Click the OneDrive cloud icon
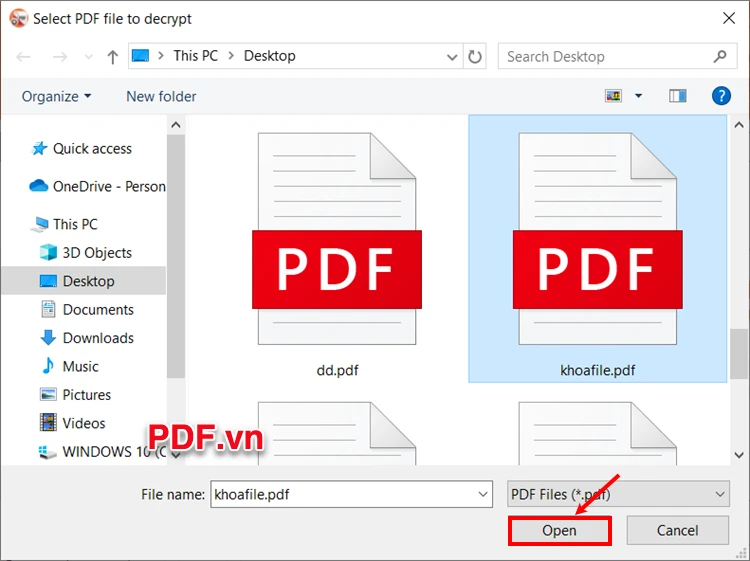 [x=39, y=186]
